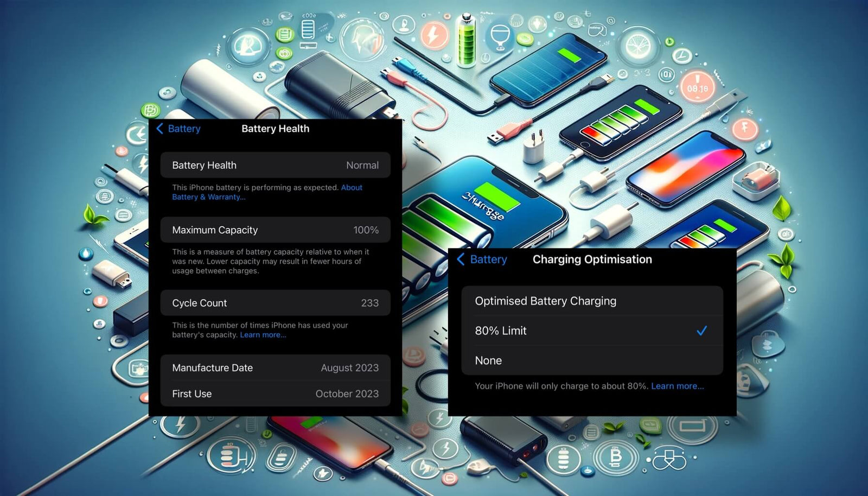Tap the Battery Health Normal status row
Image resolution: width=868 pixels, height=496 pixels.
(x=275, y=165)
